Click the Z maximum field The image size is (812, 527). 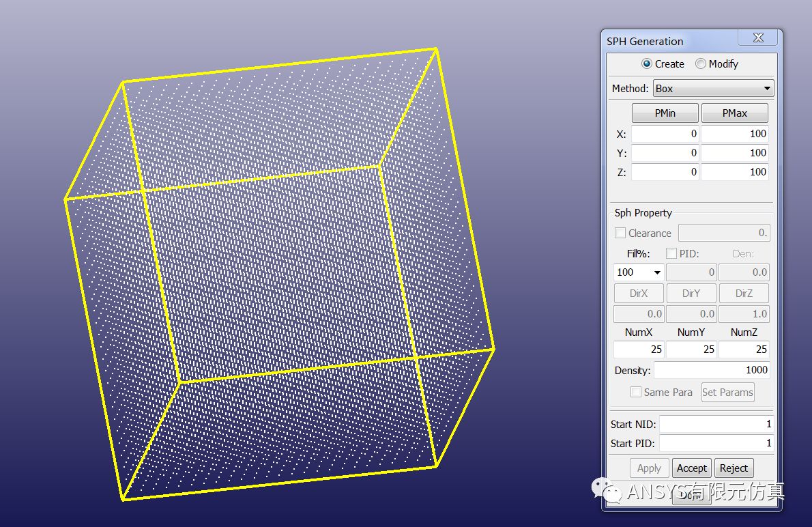[734, 172]
